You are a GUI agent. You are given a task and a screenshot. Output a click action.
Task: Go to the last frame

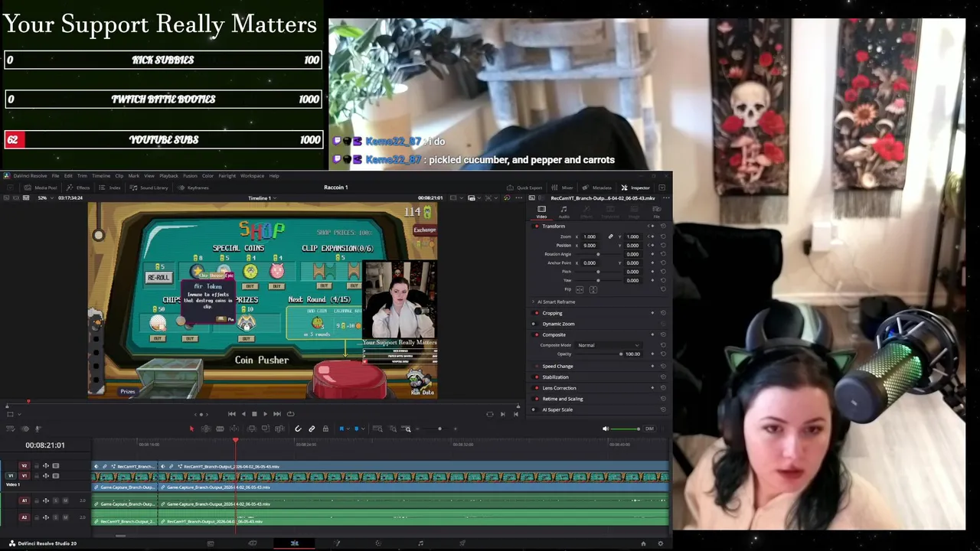[277, 414]
